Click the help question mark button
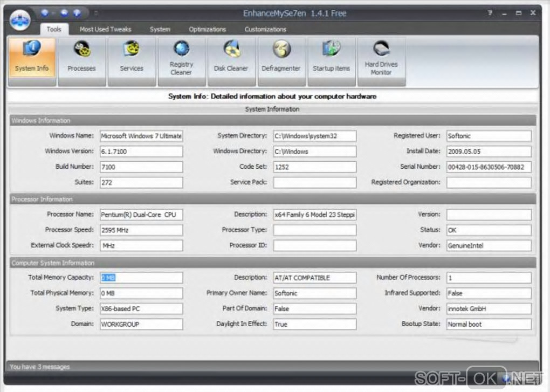The width and height of the screenshot is (550, 392). coord(490,12)
